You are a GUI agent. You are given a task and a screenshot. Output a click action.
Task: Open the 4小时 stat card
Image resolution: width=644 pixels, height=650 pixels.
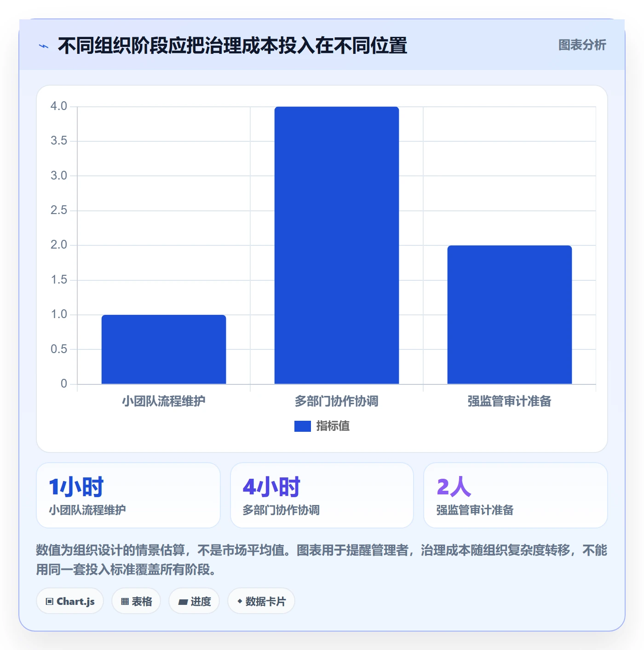point(322,495)
